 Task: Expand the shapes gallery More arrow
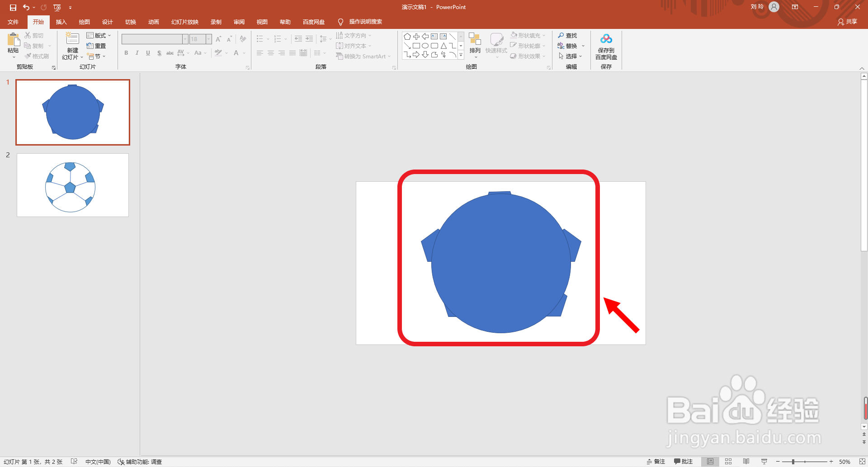[x=461, y=55]
